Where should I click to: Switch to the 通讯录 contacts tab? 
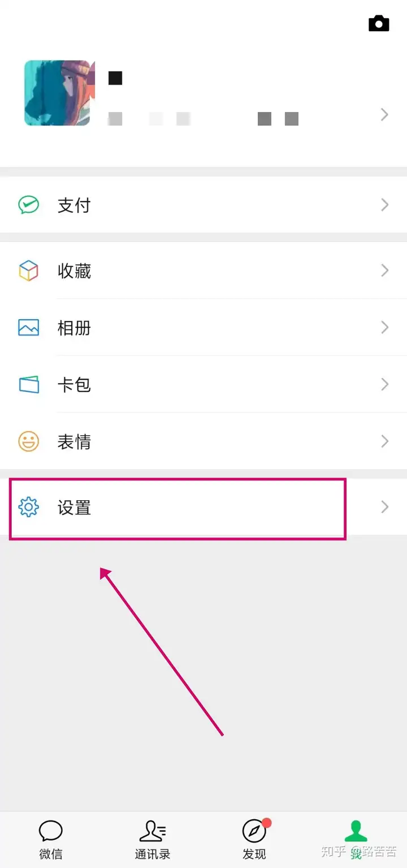pos(153,839)
